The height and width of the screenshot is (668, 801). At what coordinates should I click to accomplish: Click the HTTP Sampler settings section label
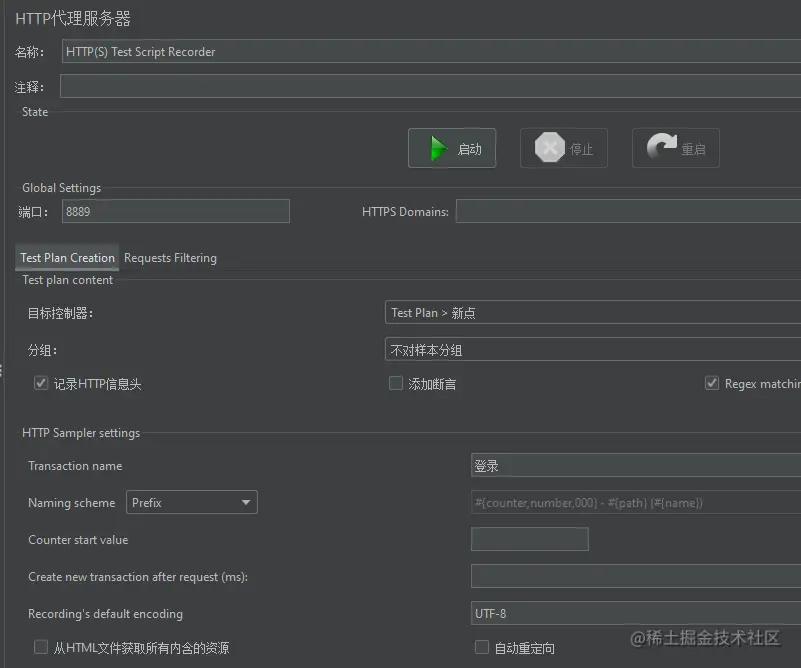81,433
